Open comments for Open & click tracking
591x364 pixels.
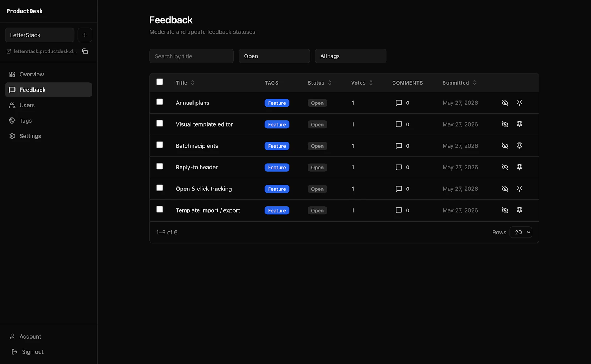(402, 189)
